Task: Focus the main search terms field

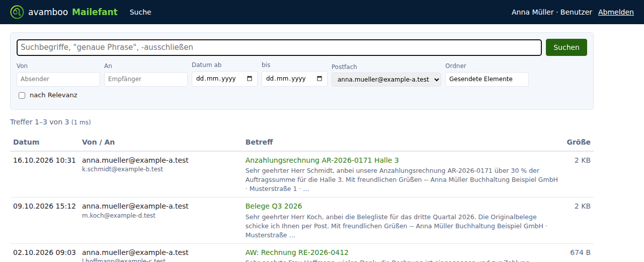Action: coord(279,47)
